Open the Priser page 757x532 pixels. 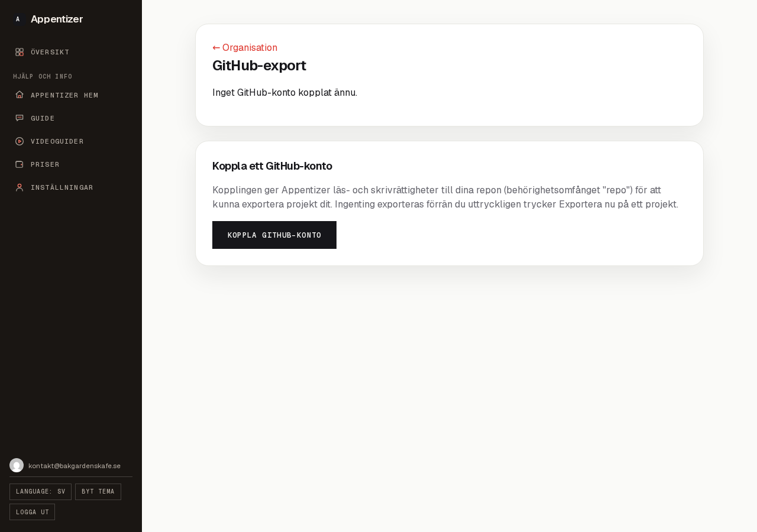point(71,164)
